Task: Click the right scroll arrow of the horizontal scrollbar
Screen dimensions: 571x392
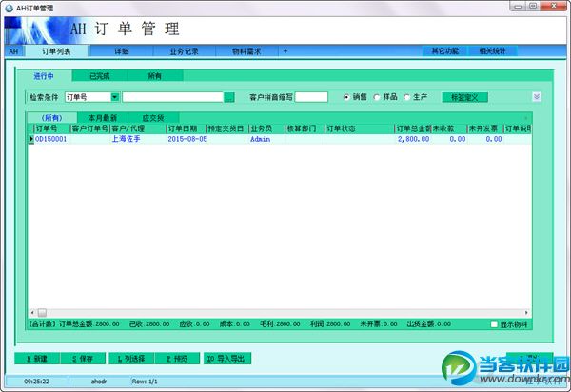Action: pyautogui.click(x=526, y=313)
